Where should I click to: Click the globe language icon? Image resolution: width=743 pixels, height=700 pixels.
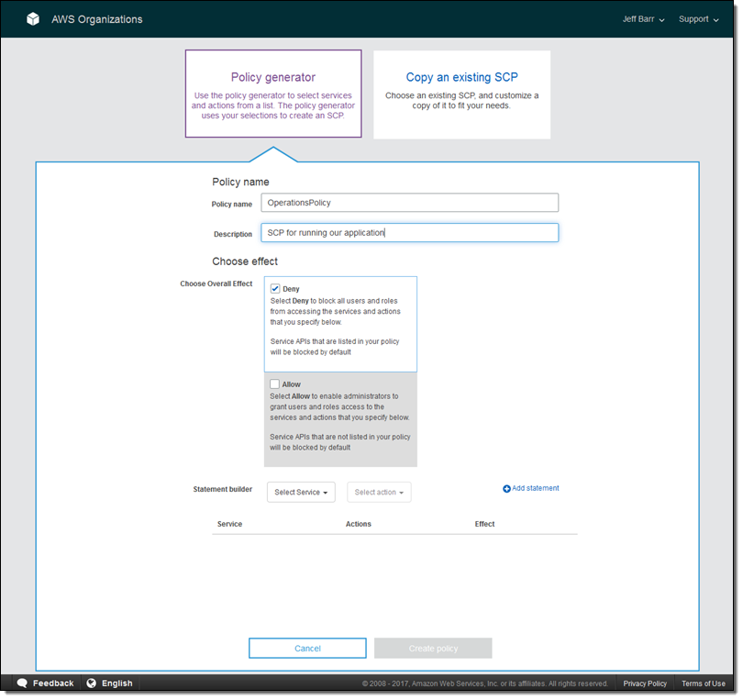pos(91,683)
